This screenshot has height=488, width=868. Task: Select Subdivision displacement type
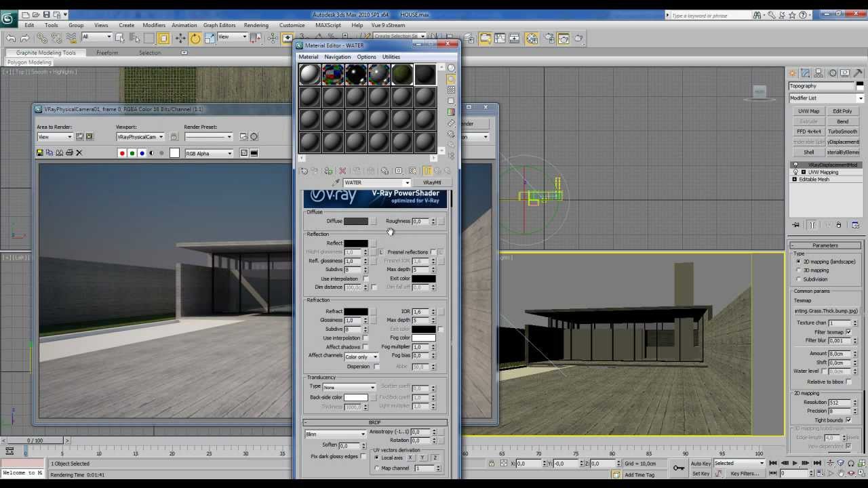click(799, 279)
